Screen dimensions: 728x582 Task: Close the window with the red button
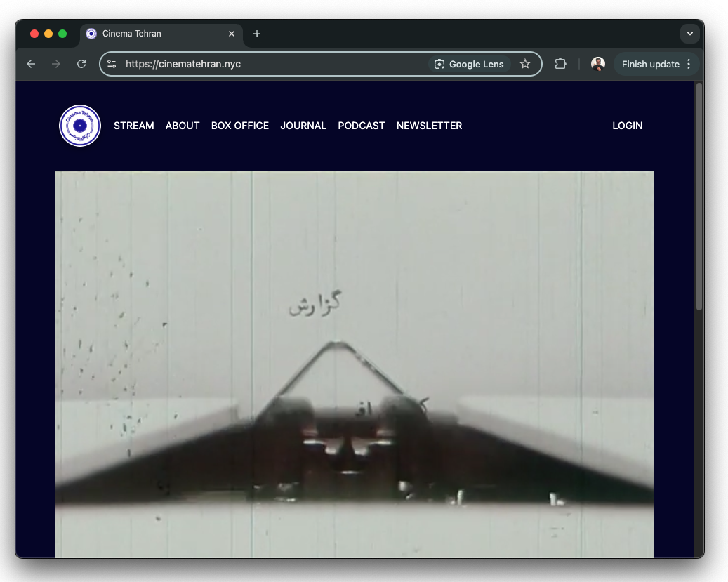pos(34,34)
